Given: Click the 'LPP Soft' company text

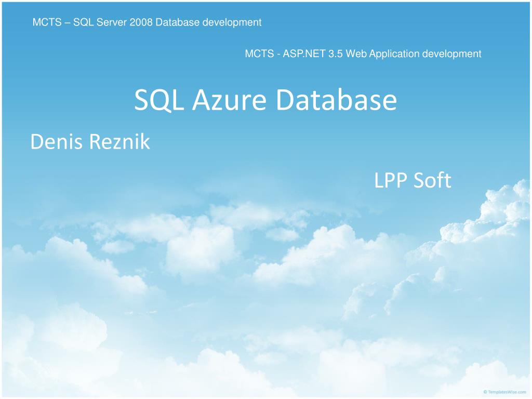Looking at the screenshot, I should [413, 180].
